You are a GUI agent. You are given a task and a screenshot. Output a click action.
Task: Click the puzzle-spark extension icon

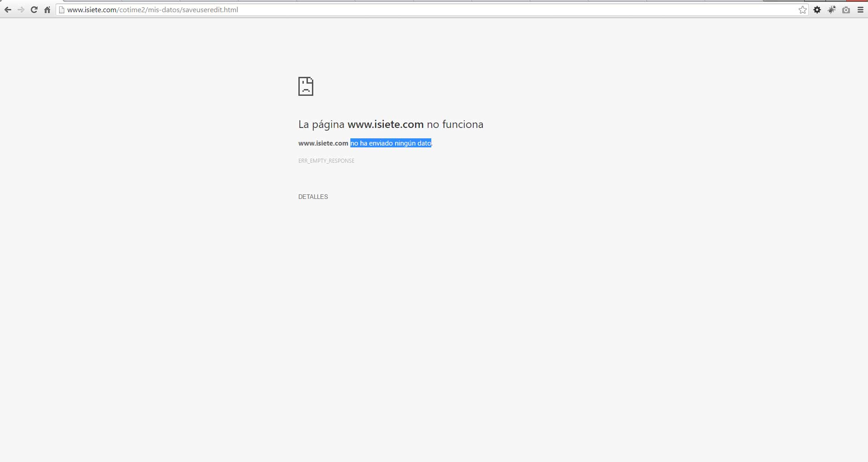point(831,10)
